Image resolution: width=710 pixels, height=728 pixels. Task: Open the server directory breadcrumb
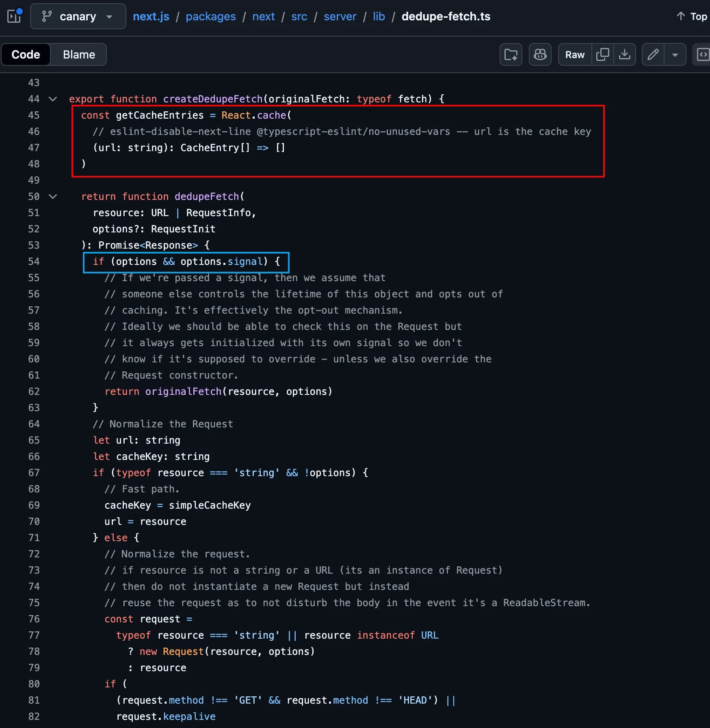[x=340, y=16]
